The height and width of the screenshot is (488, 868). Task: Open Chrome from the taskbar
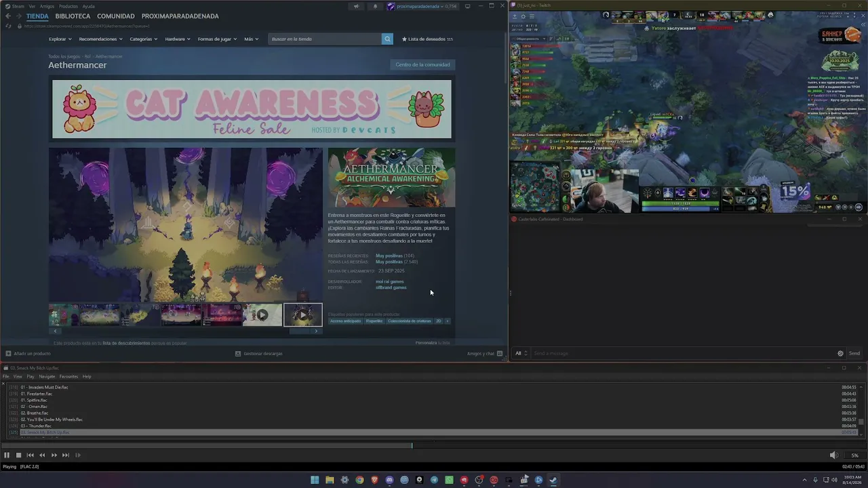click(x=359, y=480)
